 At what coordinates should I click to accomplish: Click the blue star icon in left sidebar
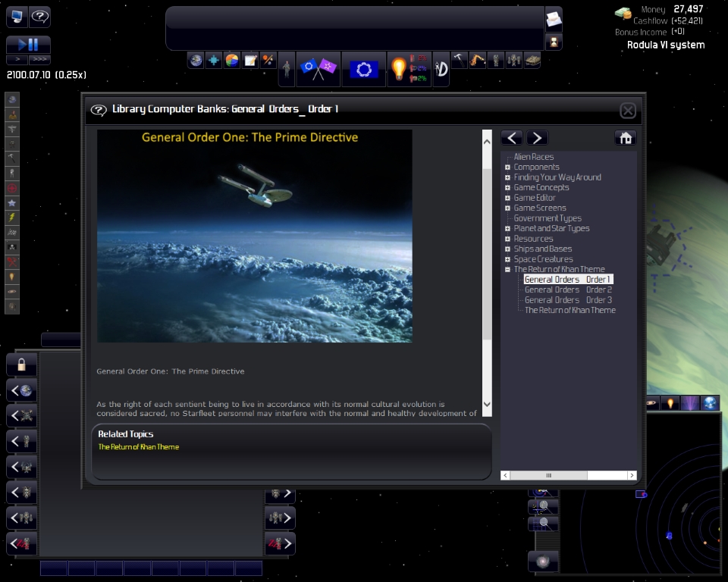(x=12, y=203)
